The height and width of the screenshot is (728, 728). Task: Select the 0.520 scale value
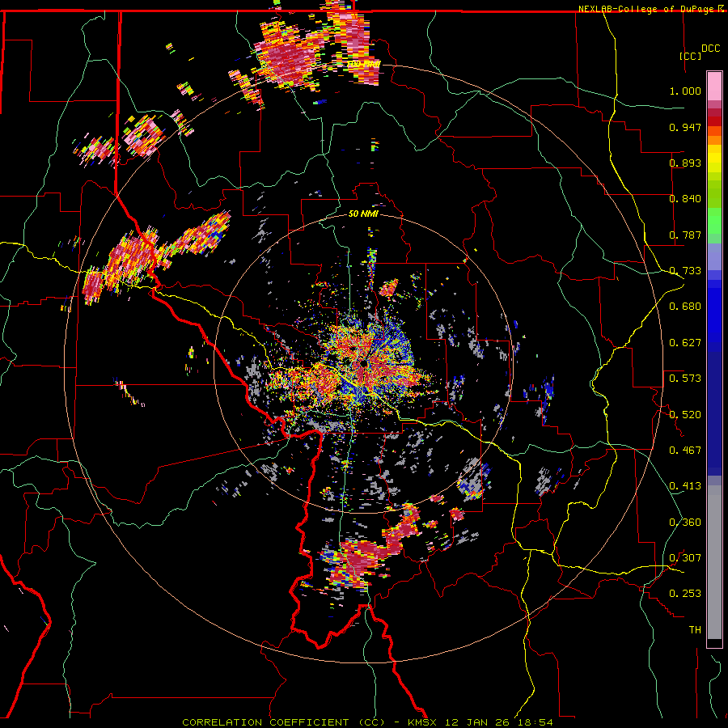(x=685, y=414)
